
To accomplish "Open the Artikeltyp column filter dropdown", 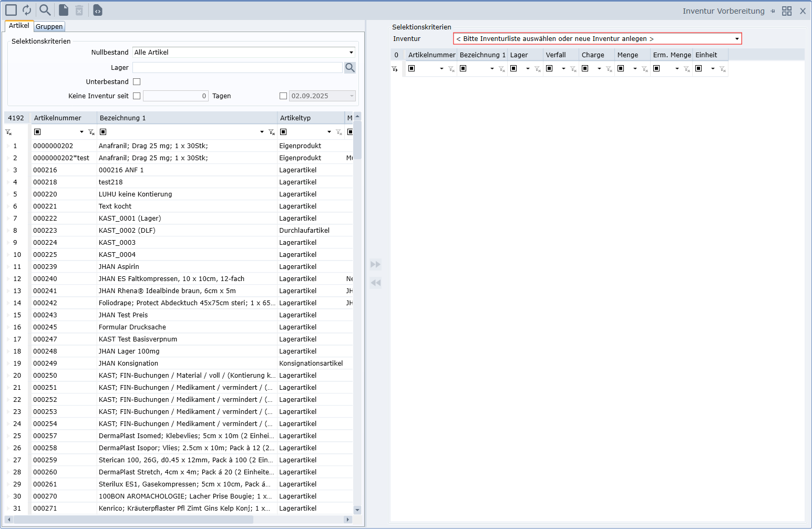I will click(329, 132).
